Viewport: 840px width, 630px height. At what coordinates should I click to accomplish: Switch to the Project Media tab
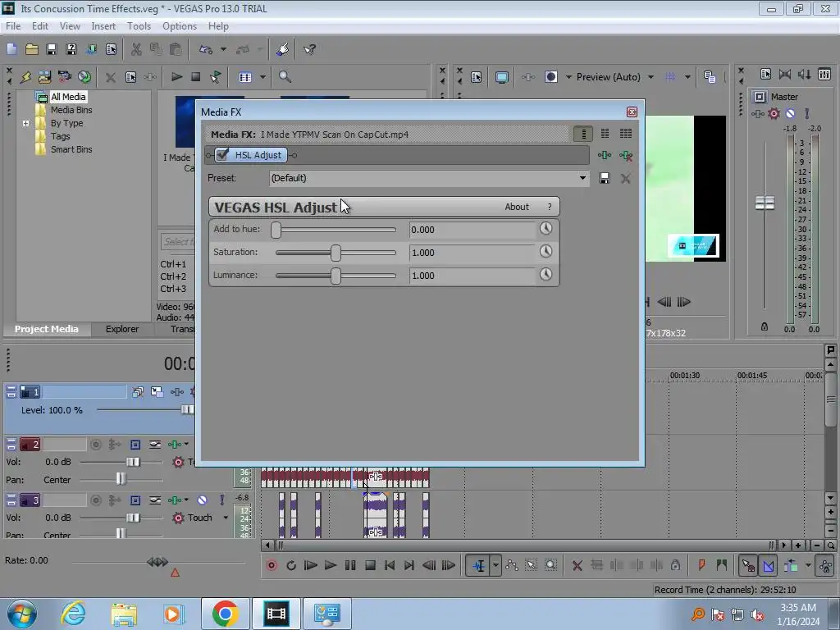pyautogui.click(x=46, y=329)
